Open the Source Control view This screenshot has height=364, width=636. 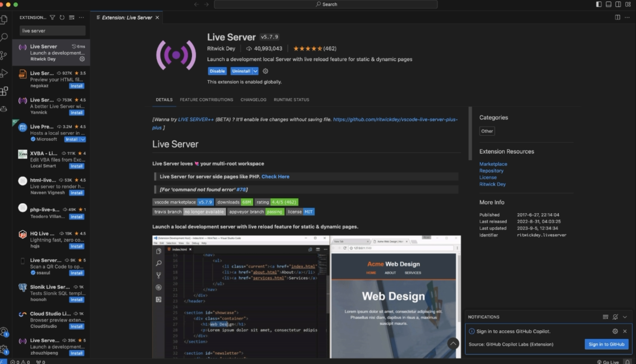point(4,55)
